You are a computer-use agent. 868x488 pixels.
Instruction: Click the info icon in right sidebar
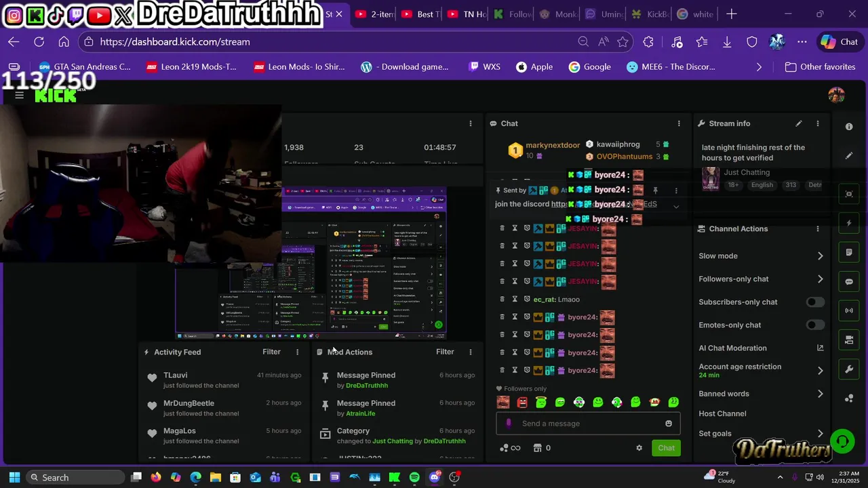point(849,127)
